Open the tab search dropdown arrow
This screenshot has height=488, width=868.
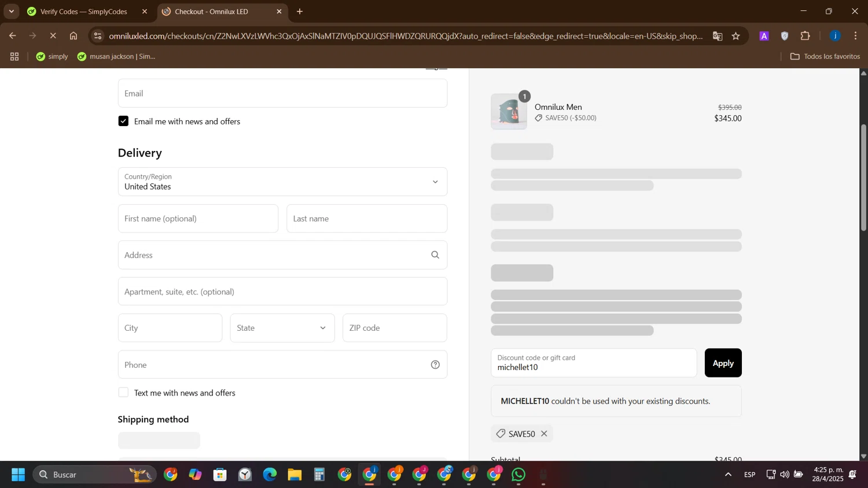[x=11, y=12]
